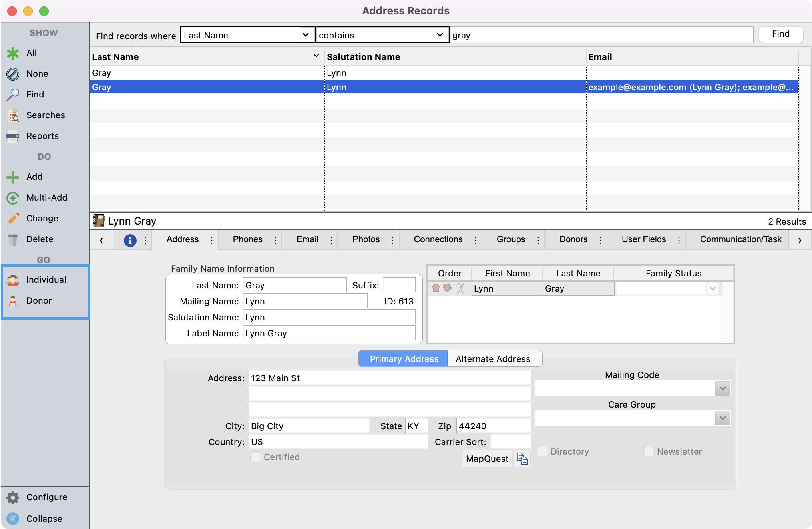The image size is (812, 529).
Task: Click the Change pencil icon
Action: pyautogui.click(x=13, y=219)
